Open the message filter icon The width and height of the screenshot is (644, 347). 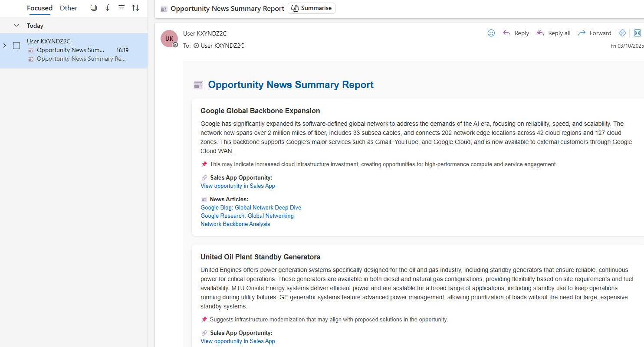[122, 8]
